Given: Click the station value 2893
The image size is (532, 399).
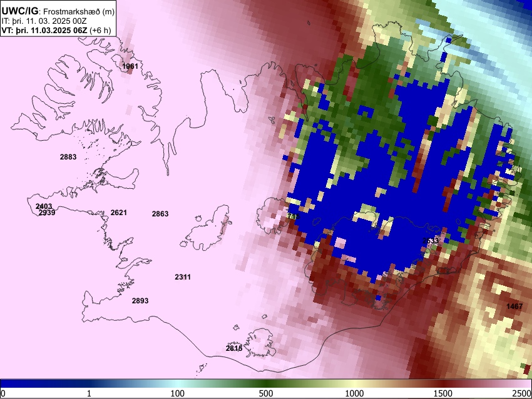Looking at the screenshot, I should click(x=140, y=301).
